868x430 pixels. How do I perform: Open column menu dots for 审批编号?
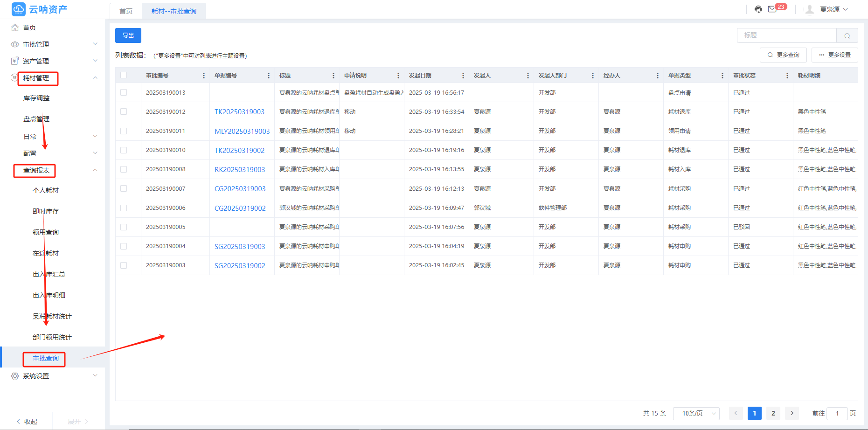(x=204, y=76)
